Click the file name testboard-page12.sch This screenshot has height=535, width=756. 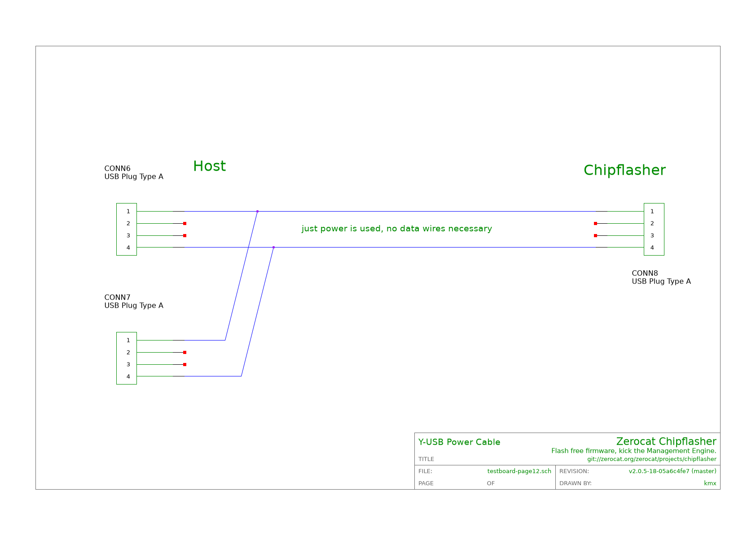tap(519, 471)
